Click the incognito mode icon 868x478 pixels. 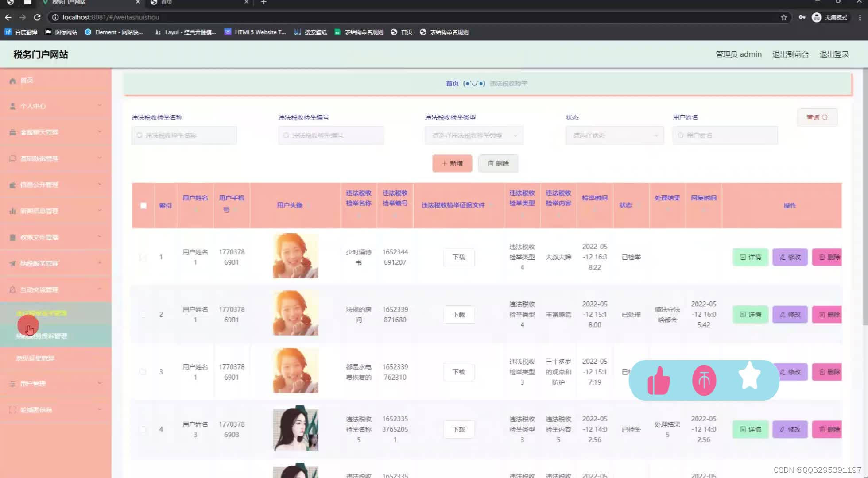(x=817, y=17)
